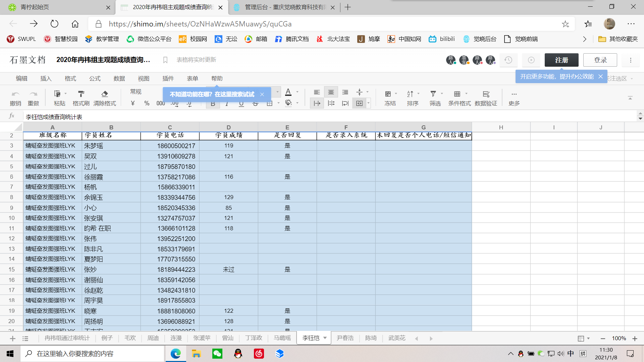Click the 登录 login button
644x362 pixels.
[x=600, y=60]
